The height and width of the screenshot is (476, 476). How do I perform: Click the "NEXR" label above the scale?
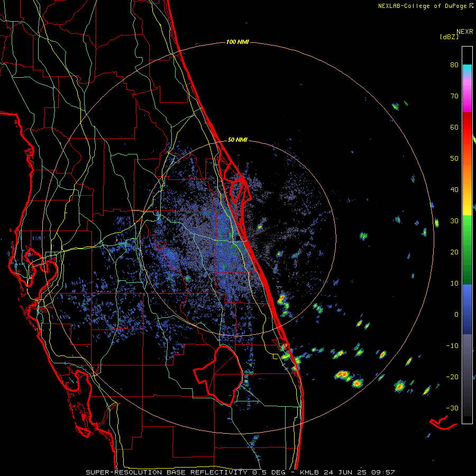point(464,32)
